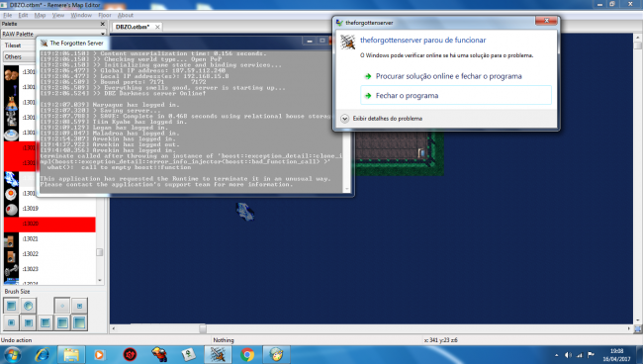643x364 pixels.
Task: Switch to the DBZO.otbm tab
Action: [x=133, y=27]
